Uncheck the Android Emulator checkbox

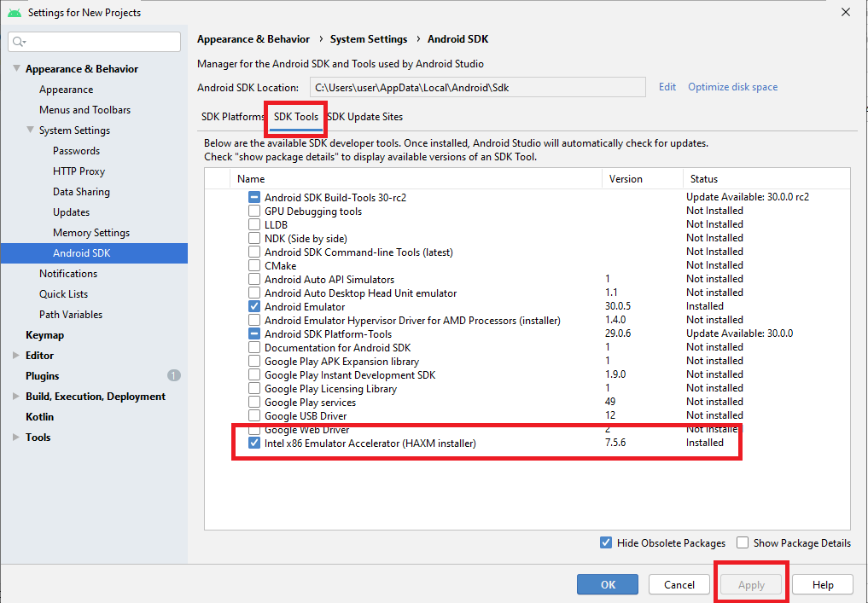tap(254, 306)
